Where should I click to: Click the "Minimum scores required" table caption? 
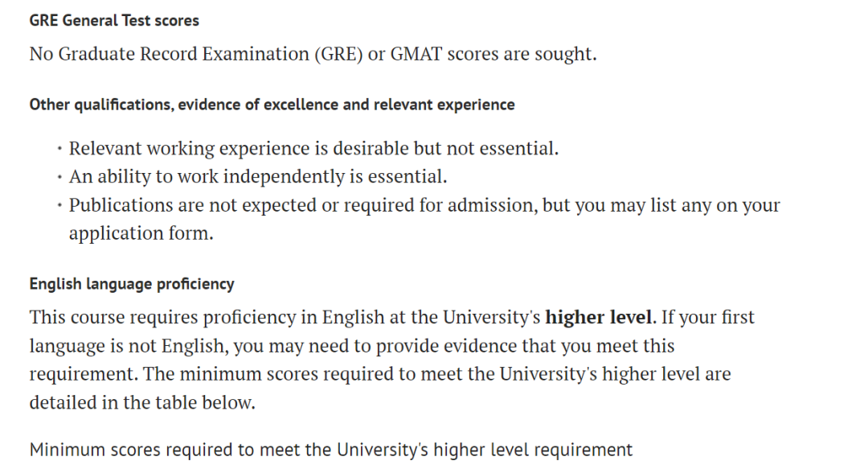coord(331,450)
